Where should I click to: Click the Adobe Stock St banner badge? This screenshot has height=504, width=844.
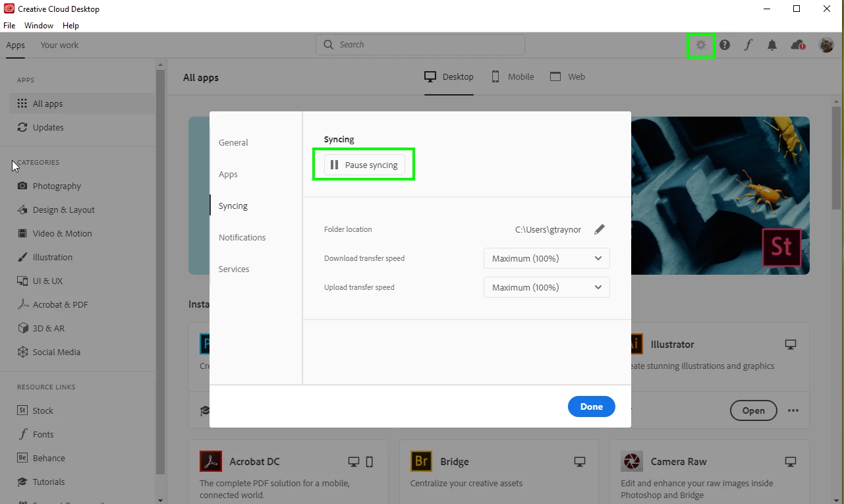(x=781, y=247)
